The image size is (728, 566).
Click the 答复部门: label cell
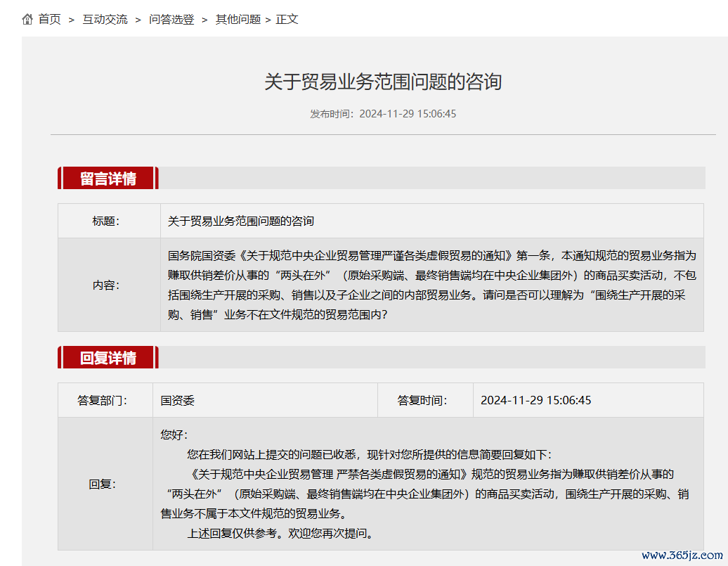tap(105, 400)
